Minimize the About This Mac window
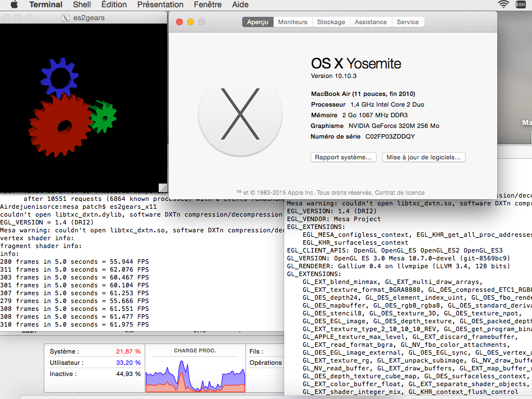This screenshot has height=399, width=532. (191, 22)
